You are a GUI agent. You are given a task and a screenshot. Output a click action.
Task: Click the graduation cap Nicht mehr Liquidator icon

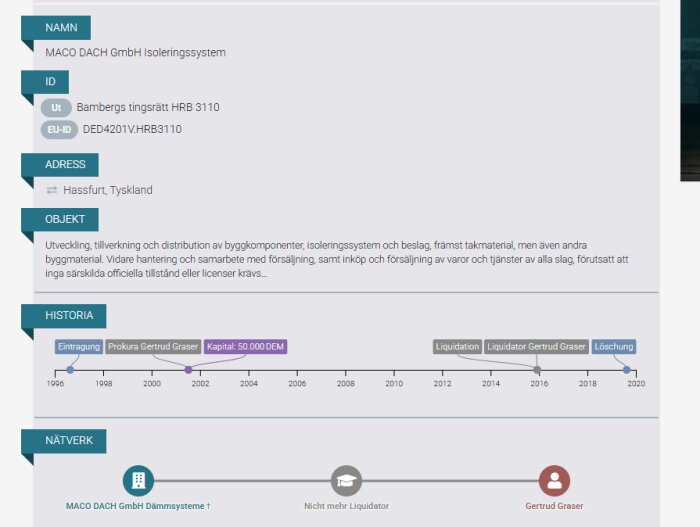pyautogui.click(x=346, y=481)
